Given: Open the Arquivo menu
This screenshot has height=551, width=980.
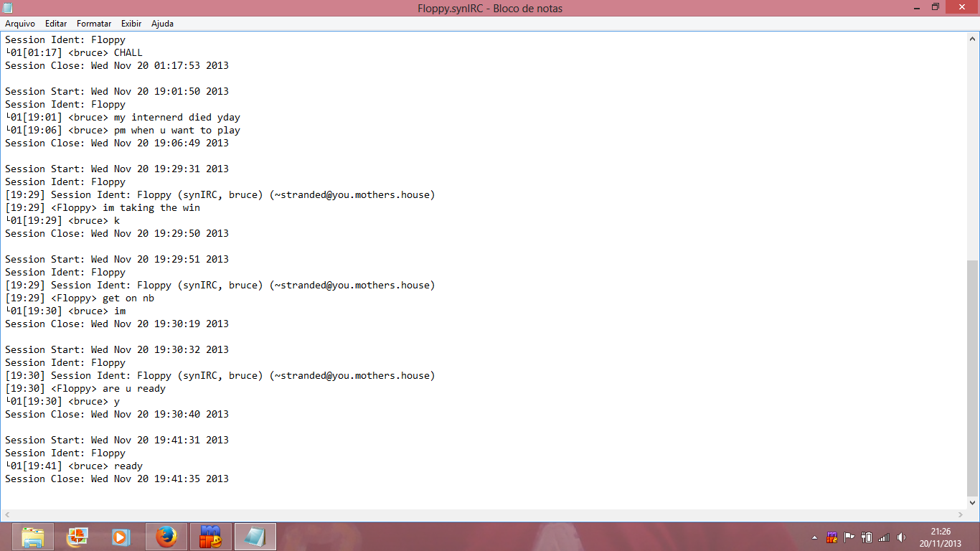Looking at the screenshot, I should (20, 24).
